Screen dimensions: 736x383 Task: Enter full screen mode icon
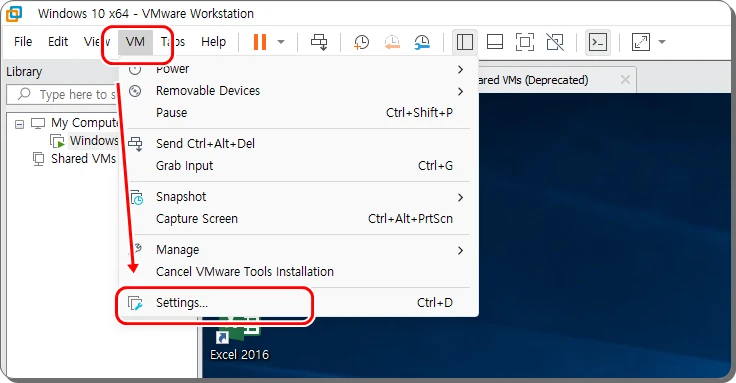(x=525, y=42)
